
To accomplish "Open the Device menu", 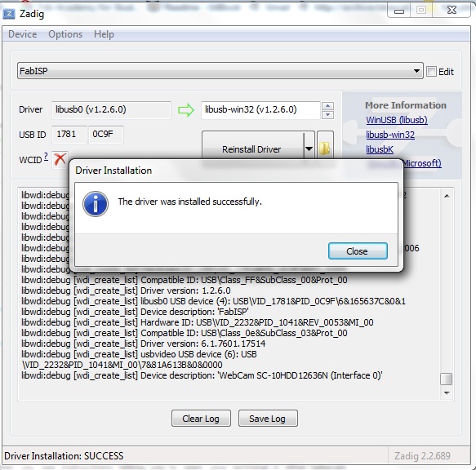I will pos(23,34).
